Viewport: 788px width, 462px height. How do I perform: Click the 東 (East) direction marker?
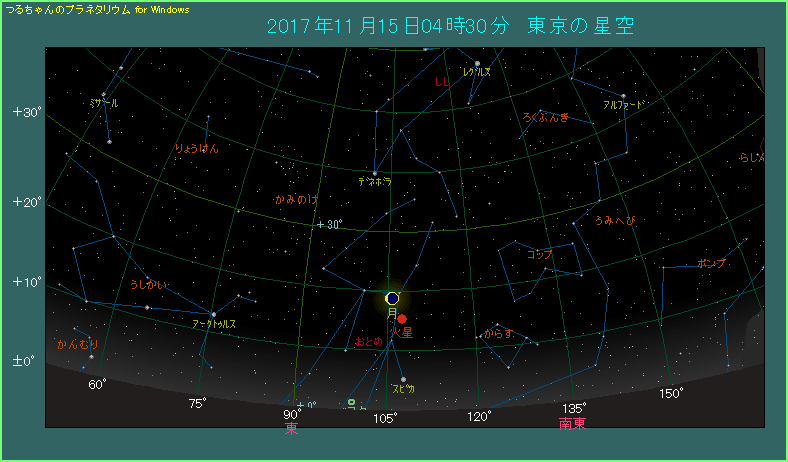(291, 428)
